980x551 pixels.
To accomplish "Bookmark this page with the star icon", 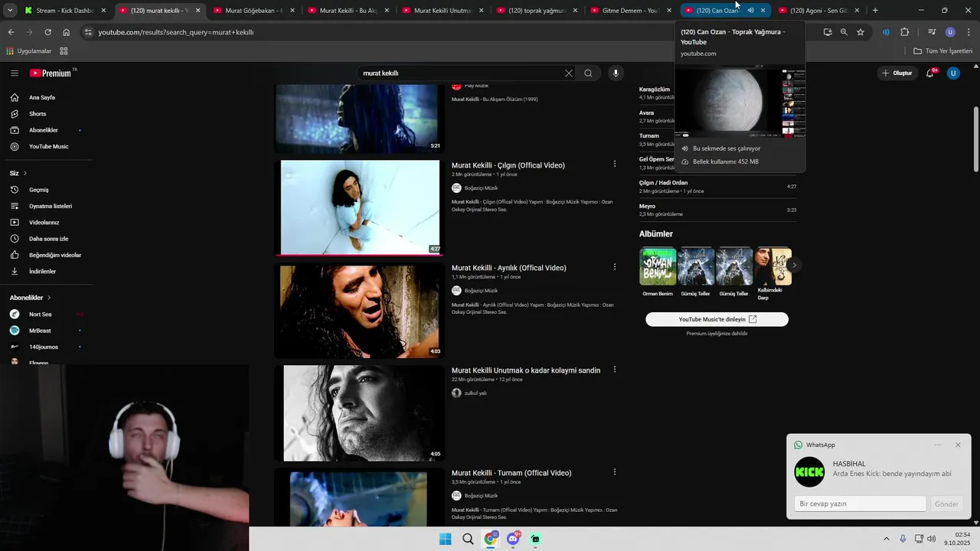I will coord(861,32).
